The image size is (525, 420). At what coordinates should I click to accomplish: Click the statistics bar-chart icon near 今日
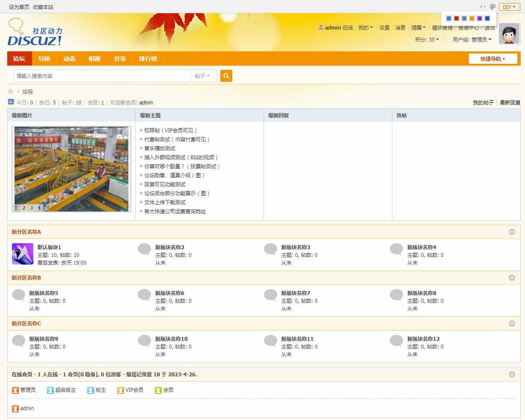[x=11, y=102]
